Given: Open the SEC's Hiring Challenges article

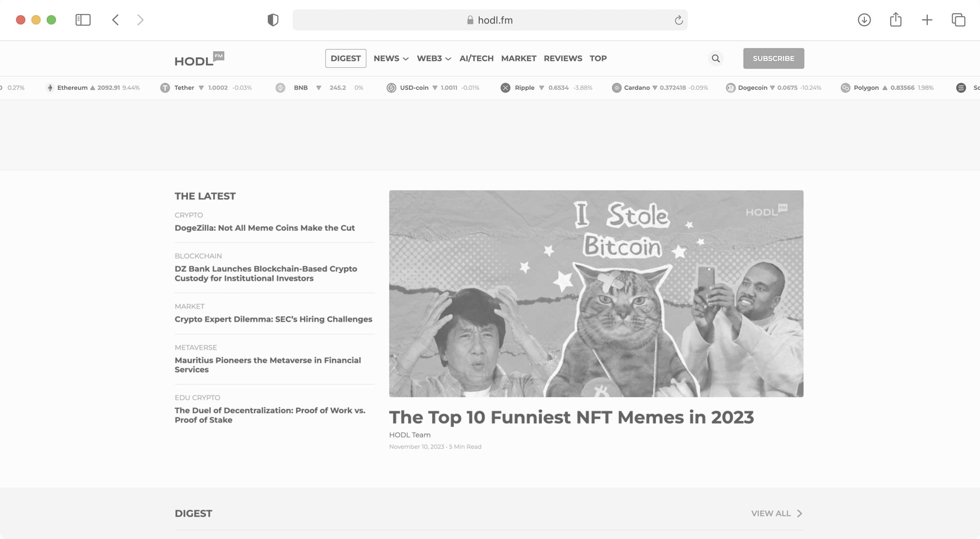Looking at the screenshot, I should [273, 319].
